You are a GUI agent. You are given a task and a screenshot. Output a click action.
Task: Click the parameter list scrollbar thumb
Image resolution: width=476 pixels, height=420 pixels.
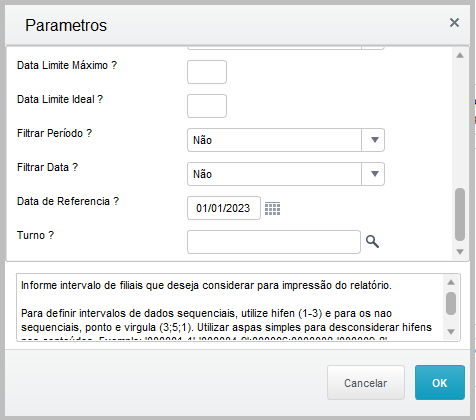[x=460, y=214]
